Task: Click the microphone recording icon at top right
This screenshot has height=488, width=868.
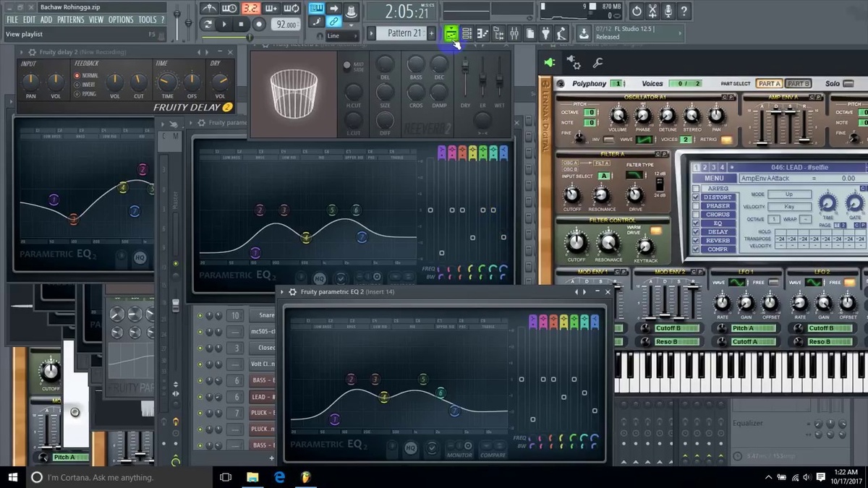Action: pyautogui.click(x=668, y=11)
